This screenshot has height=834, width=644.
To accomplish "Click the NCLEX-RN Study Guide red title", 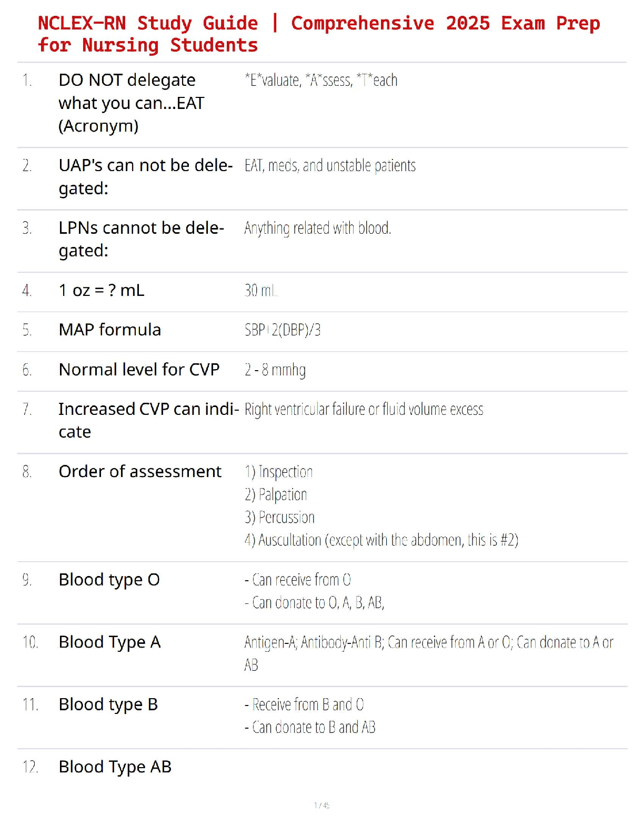I will 318,34.
